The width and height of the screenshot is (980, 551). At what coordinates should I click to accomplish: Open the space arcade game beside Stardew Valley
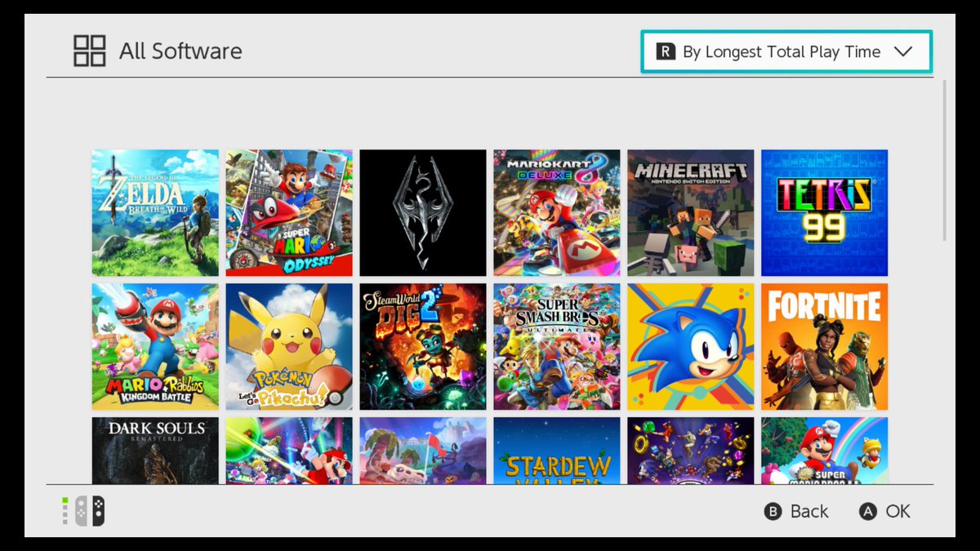(x=691, y=451)
